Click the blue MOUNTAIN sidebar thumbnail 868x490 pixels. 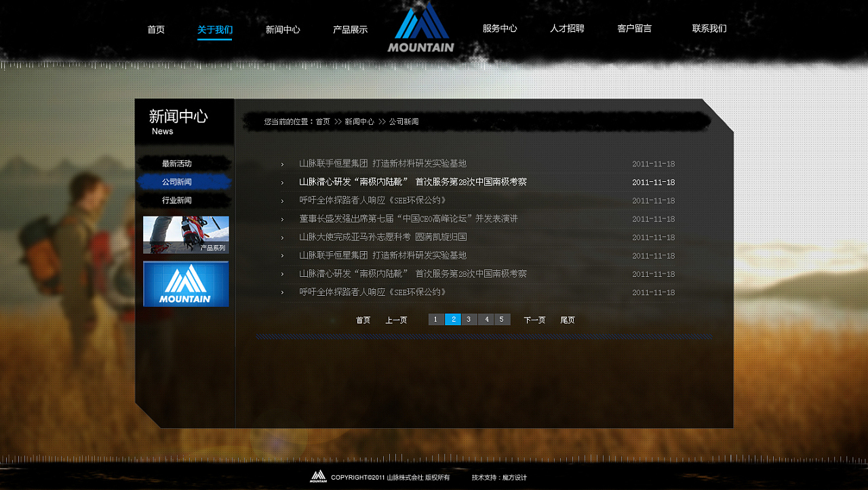pos(186,284)
